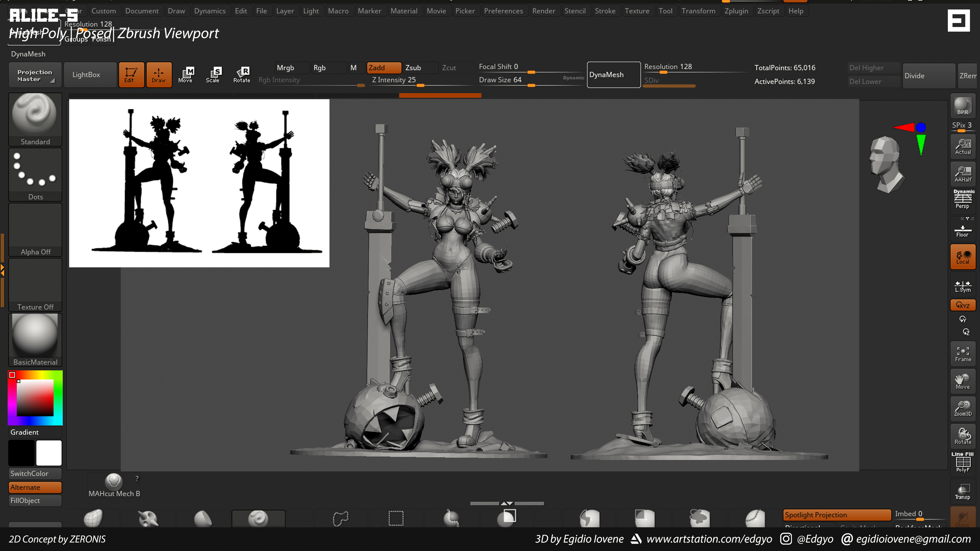This screenshot has height=551, width=980.
Task: Open the BasicMaterial selector
Action: tap(35, 340)
